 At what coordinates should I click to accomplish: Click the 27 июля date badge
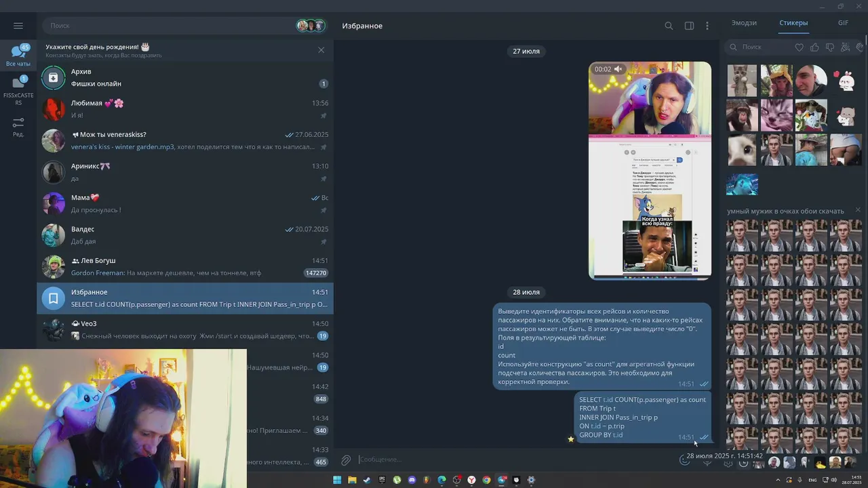(x=526, y=52)
